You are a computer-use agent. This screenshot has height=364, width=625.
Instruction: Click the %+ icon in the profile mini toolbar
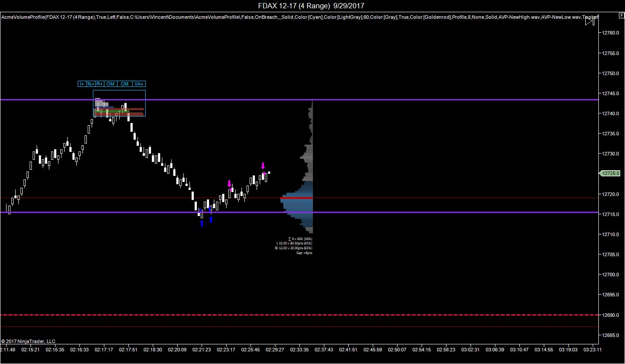tap(90, 84)
